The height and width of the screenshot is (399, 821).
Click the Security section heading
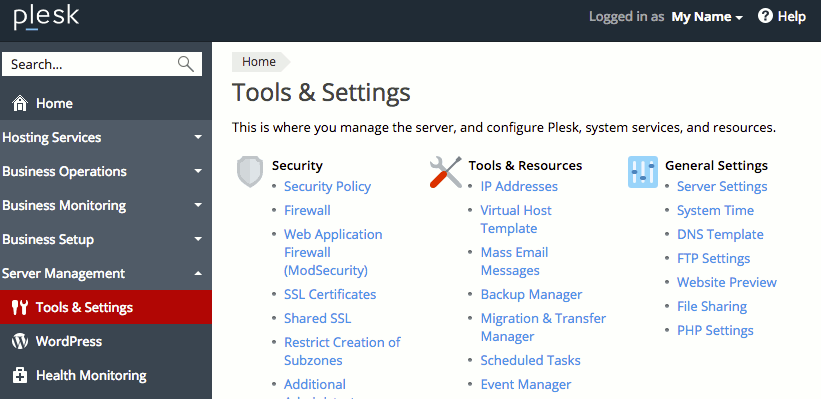(x=297, y=165)
